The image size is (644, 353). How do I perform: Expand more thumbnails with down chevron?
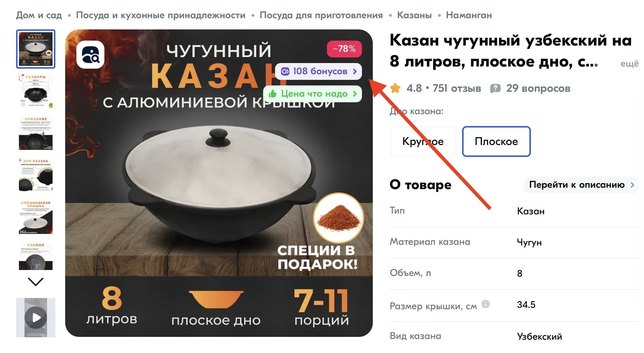coord(36,282)
